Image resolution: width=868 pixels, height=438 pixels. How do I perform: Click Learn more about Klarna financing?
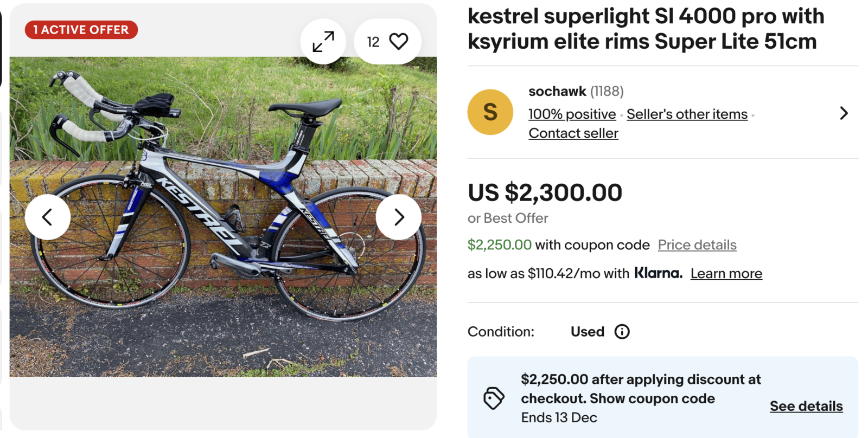pyautogui.click(x=726, y=274)
